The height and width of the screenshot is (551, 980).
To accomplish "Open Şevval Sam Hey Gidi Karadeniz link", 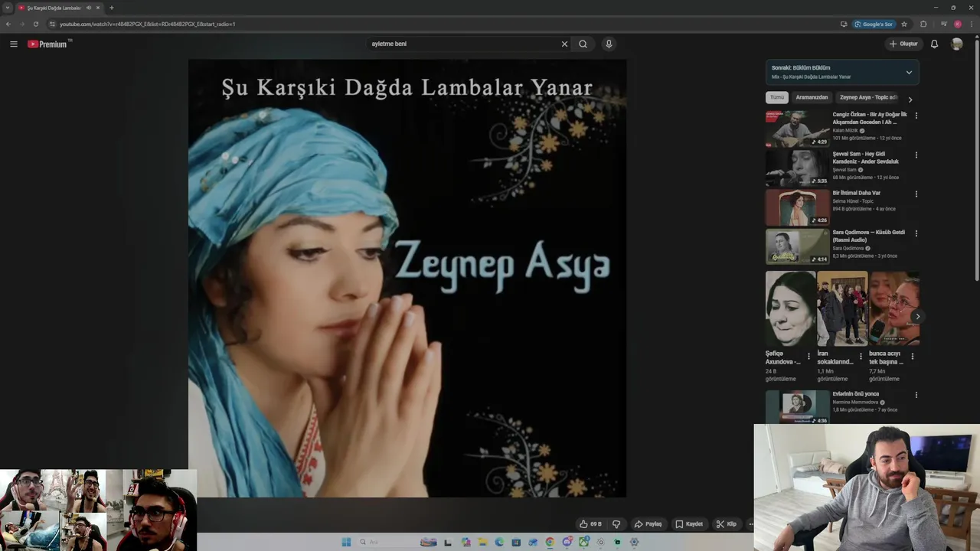I will (866, 158).
